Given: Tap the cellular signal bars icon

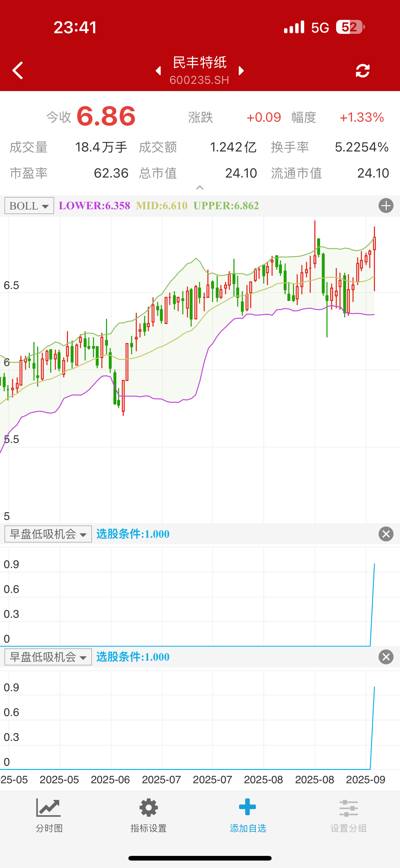Looking at the screenshot, I should point(294,27).
